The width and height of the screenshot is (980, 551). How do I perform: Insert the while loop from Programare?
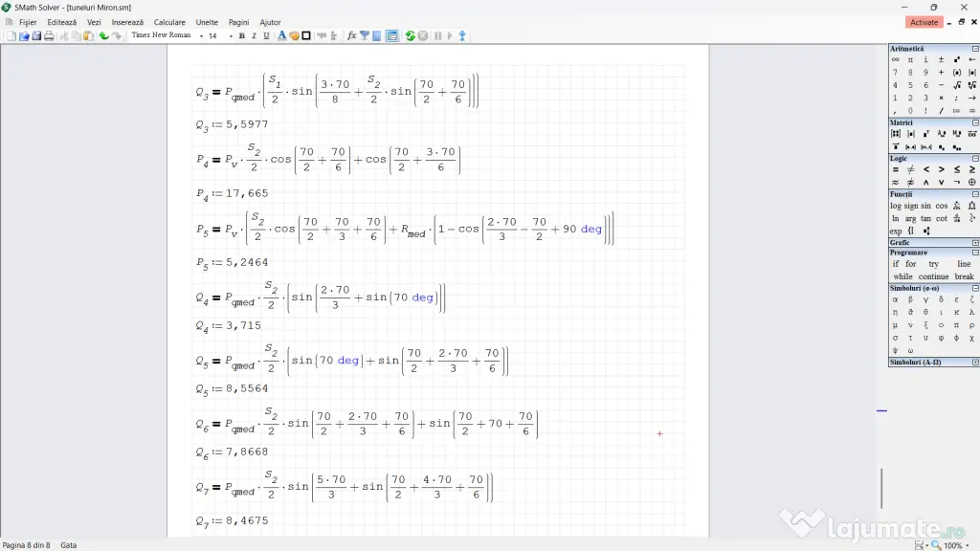tap(902, 276)
